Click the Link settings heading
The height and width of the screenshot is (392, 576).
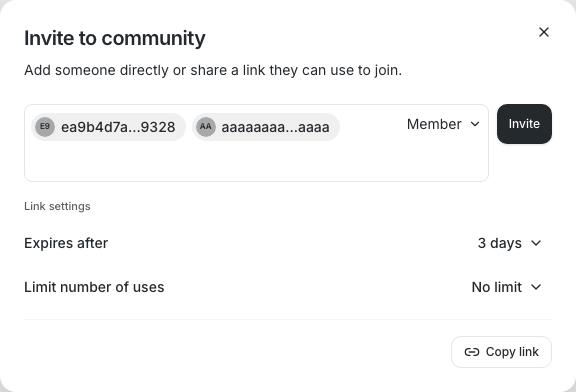(57, 206)
